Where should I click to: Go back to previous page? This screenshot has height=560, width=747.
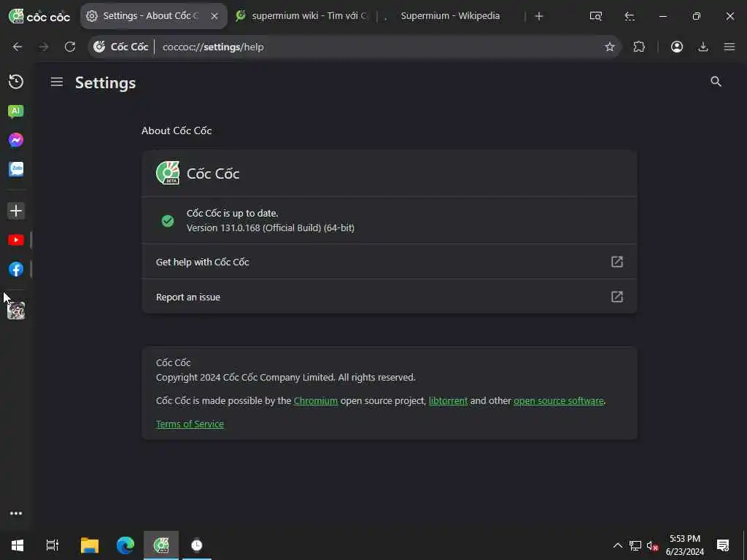coord(18,47)
